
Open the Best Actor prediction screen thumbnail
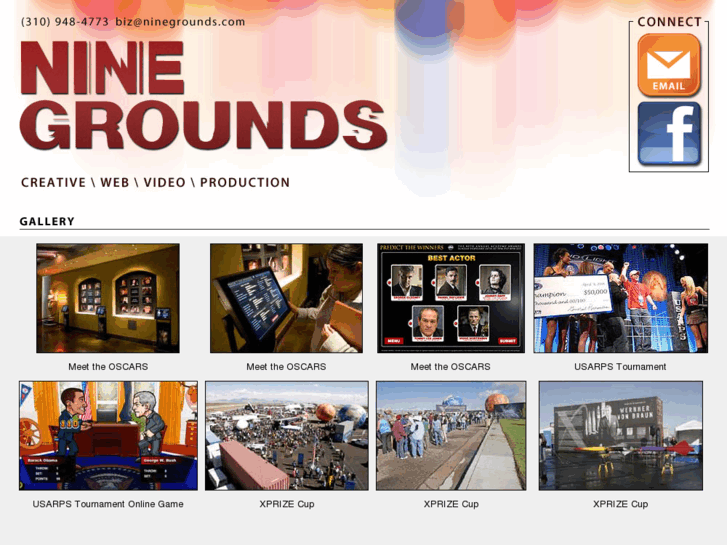(x=451, y=298)
